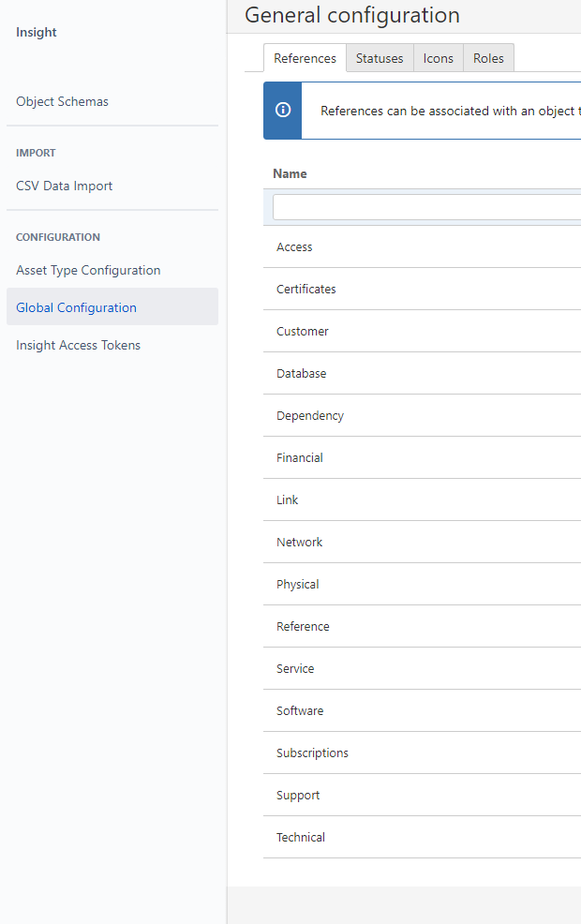
Task: Open Asset Type Configuration
Action: [88, 270]
